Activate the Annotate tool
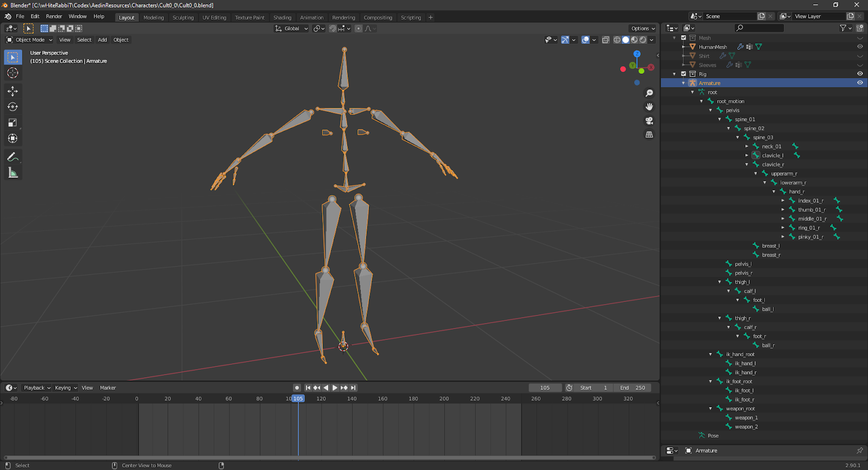This screenshot has width=868, height=470. pos(12,157)
